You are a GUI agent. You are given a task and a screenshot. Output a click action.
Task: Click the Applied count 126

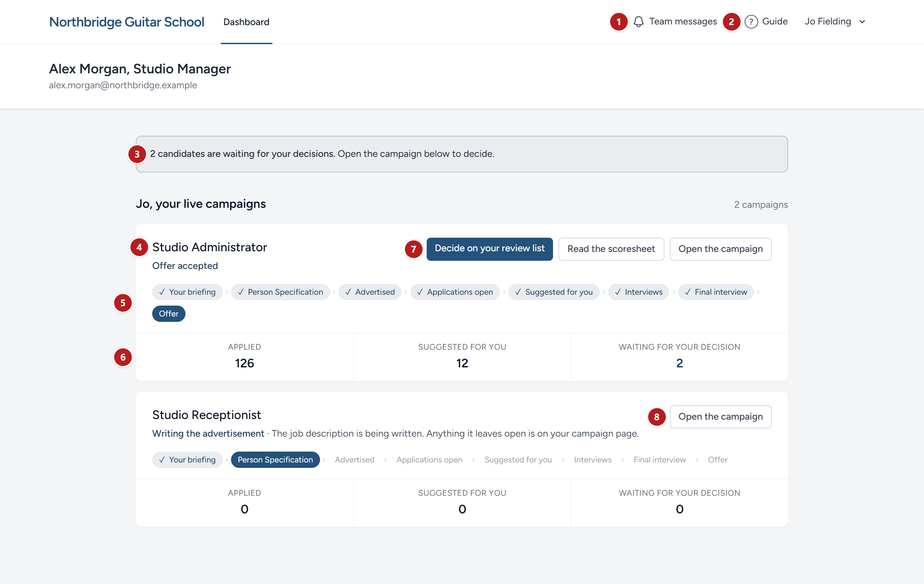(245, 364)
